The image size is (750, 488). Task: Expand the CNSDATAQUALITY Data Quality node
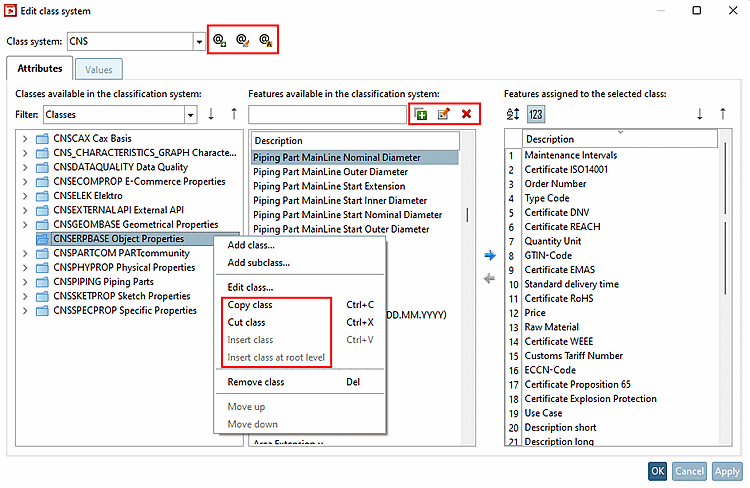(x=25, y=167)
